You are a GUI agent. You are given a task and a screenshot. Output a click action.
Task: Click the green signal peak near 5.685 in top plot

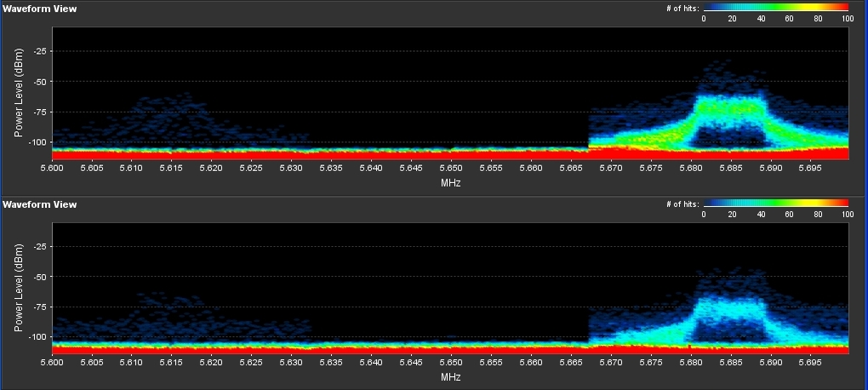(x=728, y=108)
